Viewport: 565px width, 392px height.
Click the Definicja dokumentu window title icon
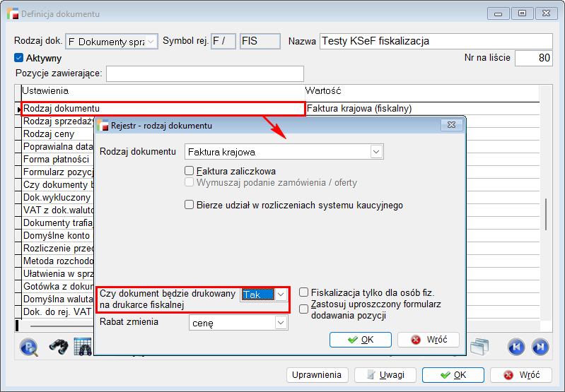click(12, 13)
